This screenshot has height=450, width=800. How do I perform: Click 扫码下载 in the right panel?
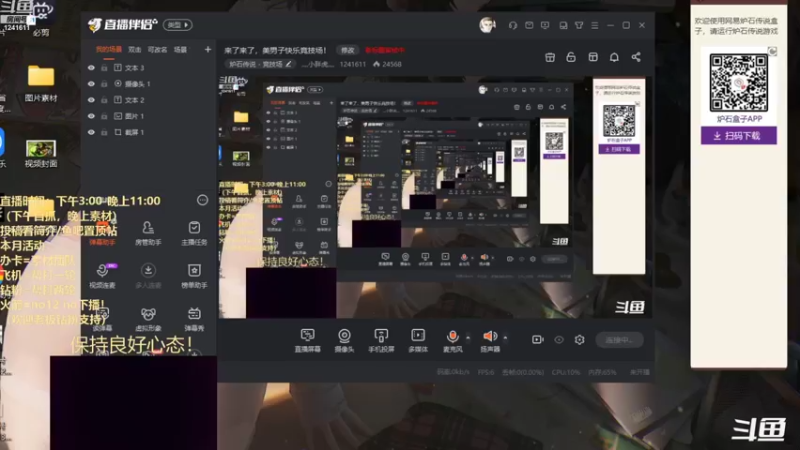click(739, 136)
